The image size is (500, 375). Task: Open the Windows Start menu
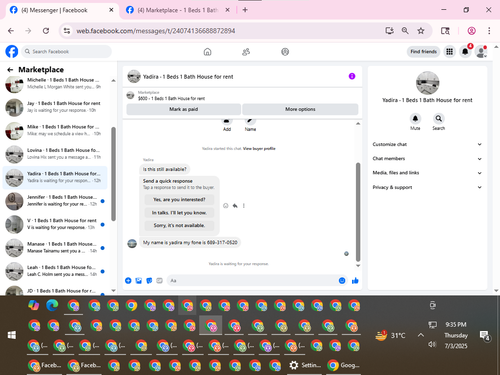pyautogui.click(x=12, y=335)
